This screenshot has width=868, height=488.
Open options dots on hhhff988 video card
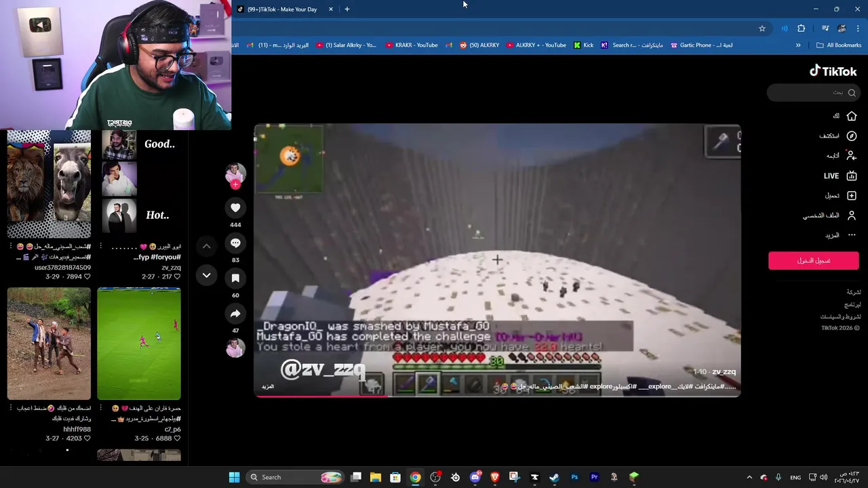[x=11, y=408]
